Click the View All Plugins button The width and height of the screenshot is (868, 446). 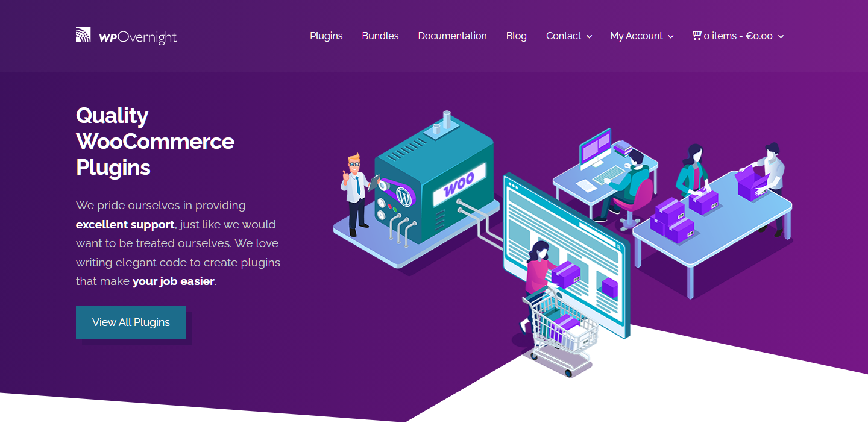(131, 322)
